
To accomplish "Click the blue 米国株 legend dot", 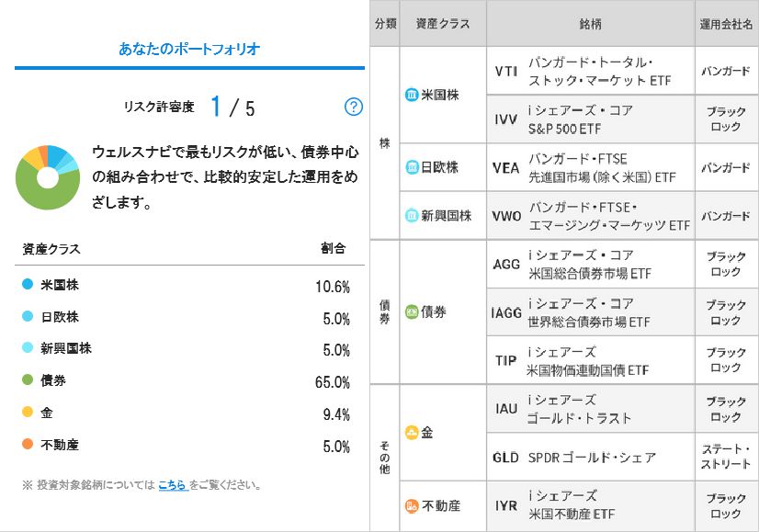I will click(x=28, y=285).
